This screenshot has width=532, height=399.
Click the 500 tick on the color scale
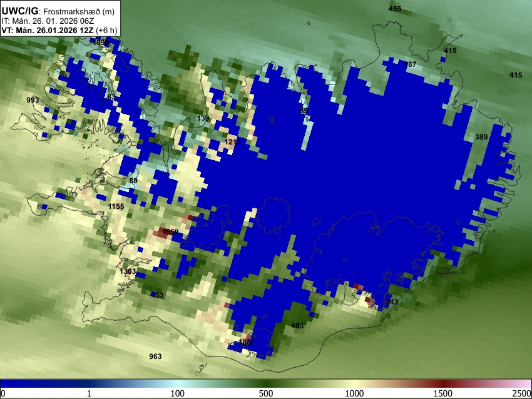point(265,393)
